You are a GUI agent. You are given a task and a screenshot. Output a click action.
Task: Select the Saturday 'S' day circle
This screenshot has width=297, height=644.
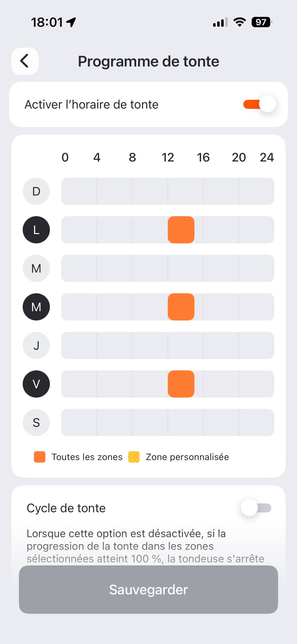pyautogui.click(x=36, y=423)
